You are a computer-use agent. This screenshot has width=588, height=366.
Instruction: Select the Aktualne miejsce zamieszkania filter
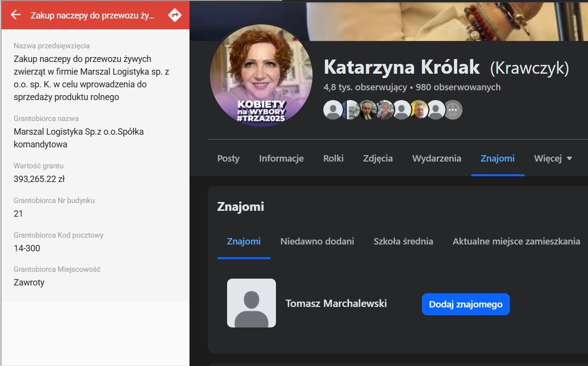516,242
